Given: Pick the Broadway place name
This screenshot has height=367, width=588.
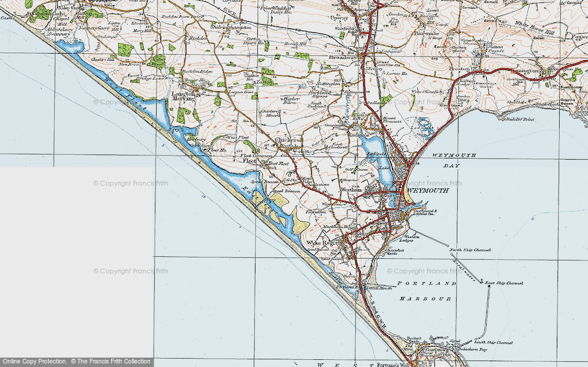Looking at the screenshot, I should 343,57.
